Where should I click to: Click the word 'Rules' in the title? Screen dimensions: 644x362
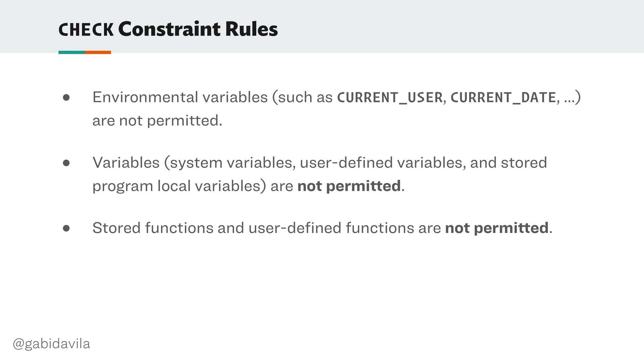(252, 29)
